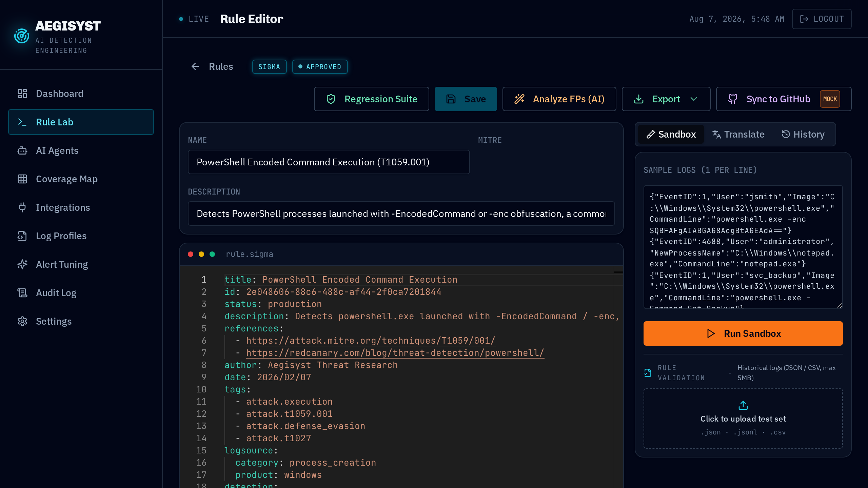Click the pencil icon on Sandbox tab
This screenshot has width=868, height=488.
click(x=651, y=134)
